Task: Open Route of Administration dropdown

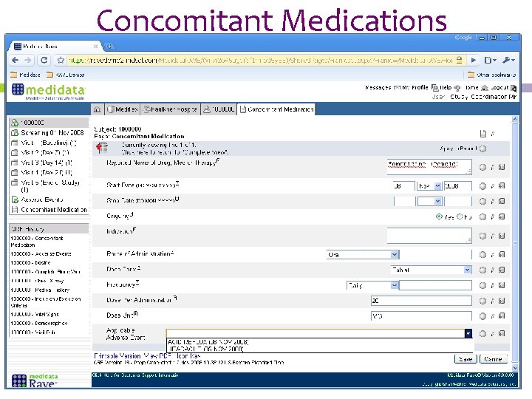Action: 363,254
